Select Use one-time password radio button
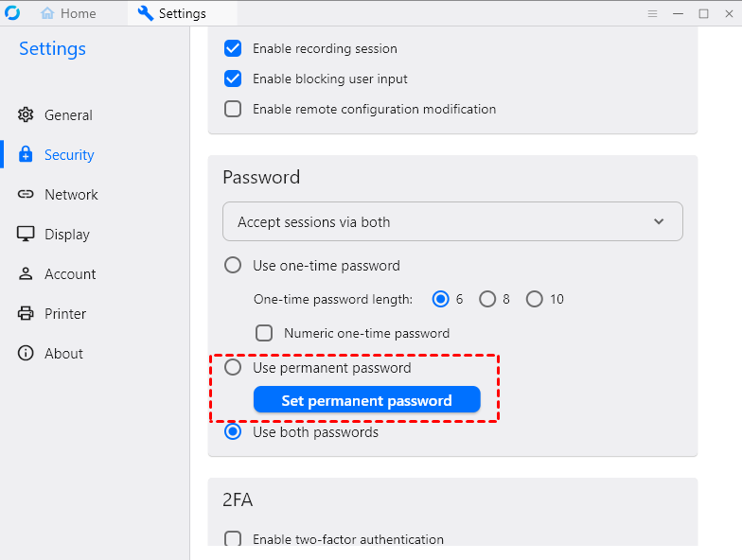Screen dimensions: 742x560 click(233, 266)
